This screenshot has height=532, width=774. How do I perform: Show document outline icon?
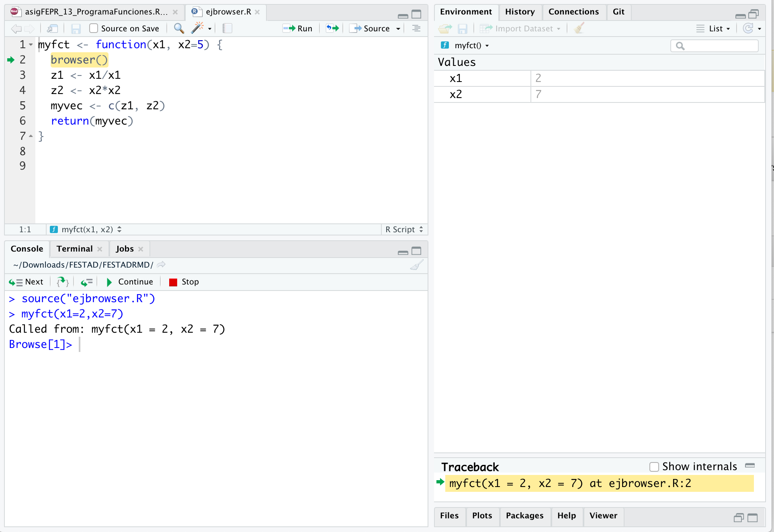pyautogui.click(x=416, y=28)
